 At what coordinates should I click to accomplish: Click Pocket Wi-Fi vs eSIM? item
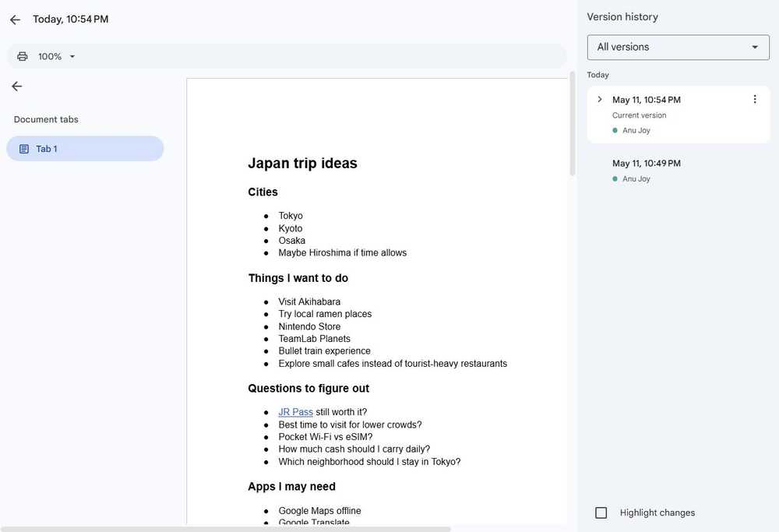(326, 437)
